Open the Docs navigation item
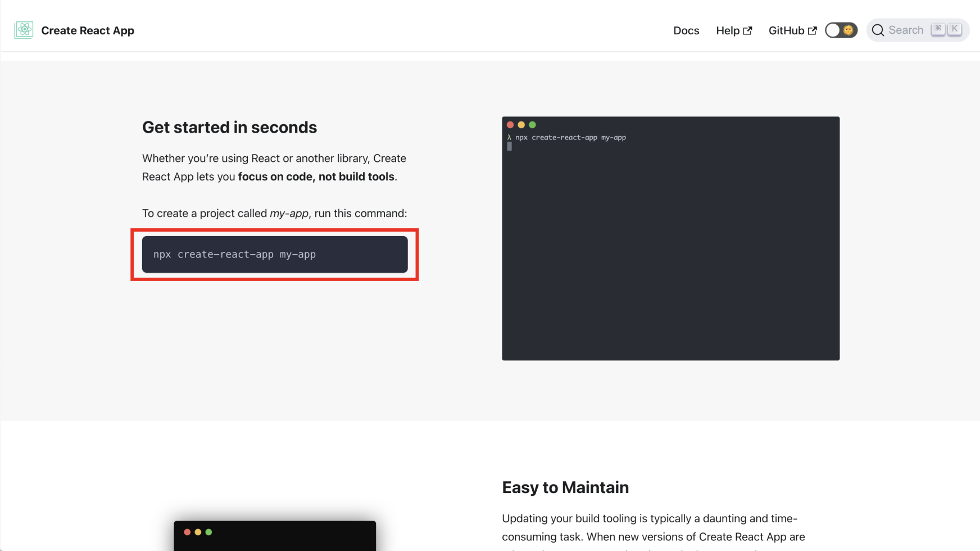 point(686,30)
